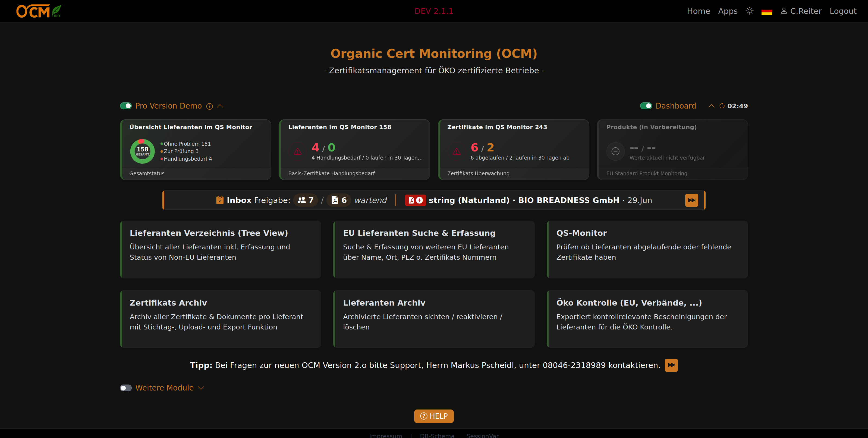Open the Öko Kontrolle card
Viewport: 868px width, 438px height.
point(647,319)
